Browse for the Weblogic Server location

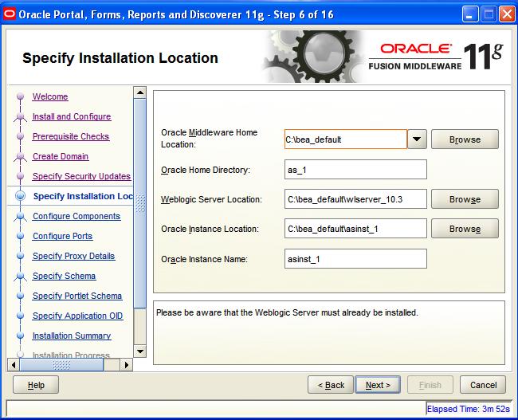pos(465,199)
